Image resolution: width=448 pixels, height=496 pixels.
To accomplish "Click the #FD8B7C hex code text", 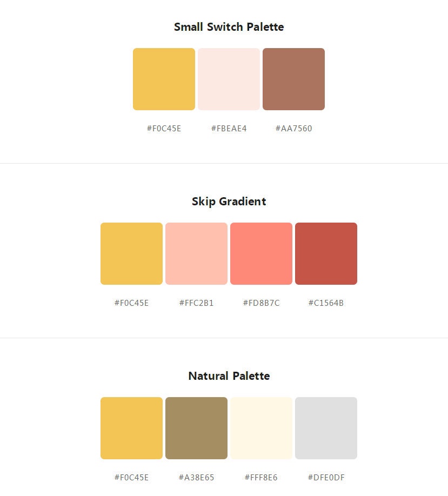I will pos(262,303).
